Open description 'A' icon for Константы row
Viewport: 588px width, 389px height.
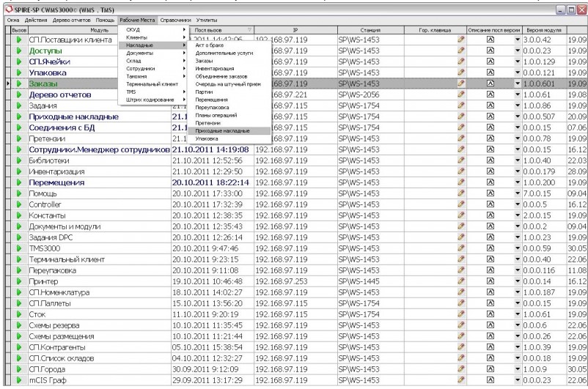coord(490,216)
